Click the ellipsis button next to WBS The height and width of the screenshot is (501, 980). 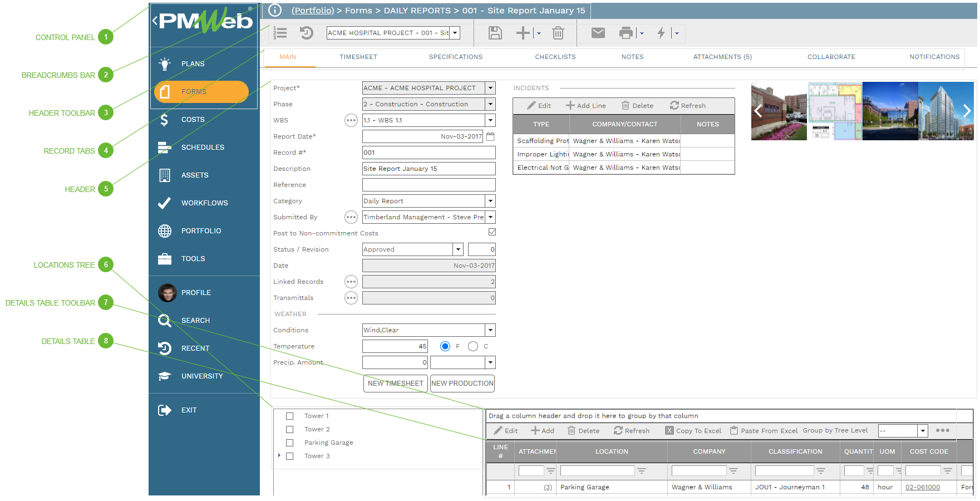point(351,120)
